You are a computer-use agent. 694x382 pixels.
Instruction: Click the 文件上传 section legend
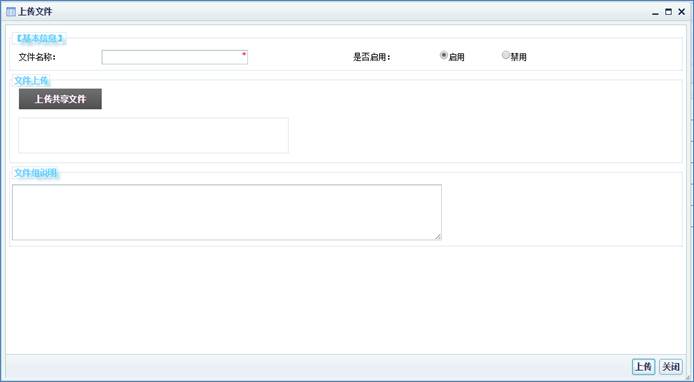[x=31, y=81]
